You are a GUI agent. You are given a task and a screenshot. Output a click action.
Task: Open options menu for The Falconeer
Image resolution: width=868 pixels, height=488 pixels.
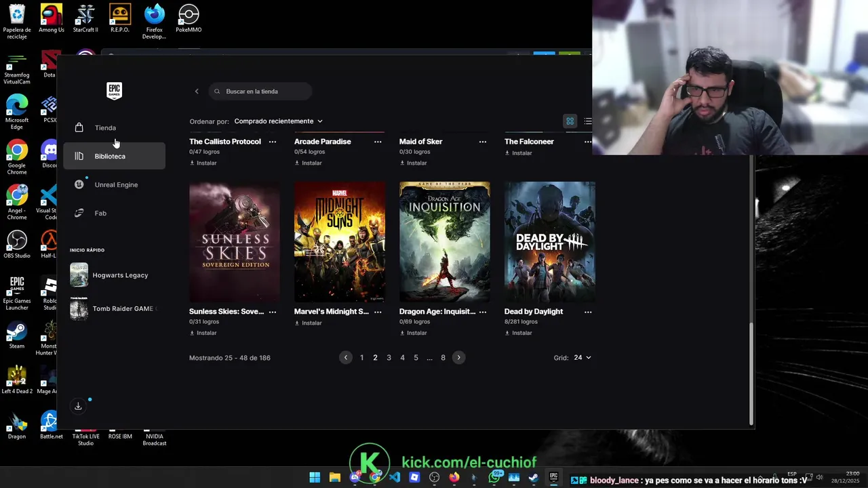tap(587, 142)
